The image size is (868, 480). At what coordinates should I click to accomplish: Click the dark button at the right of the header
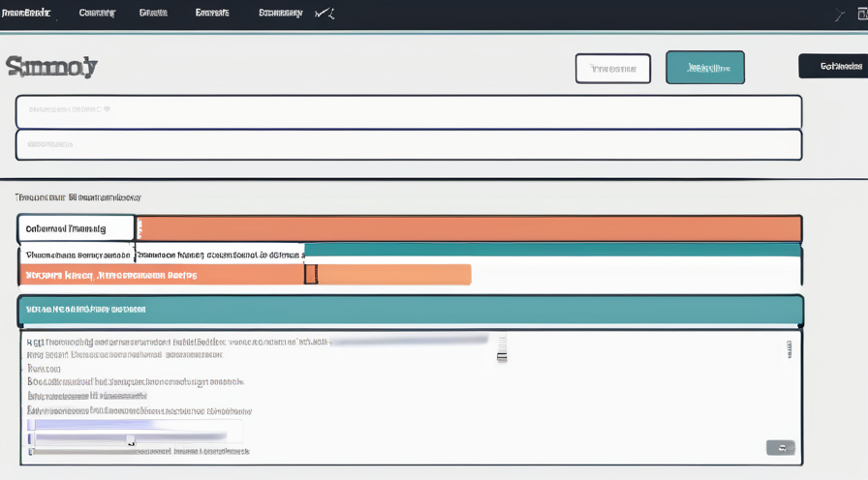[x=832, y=66]
